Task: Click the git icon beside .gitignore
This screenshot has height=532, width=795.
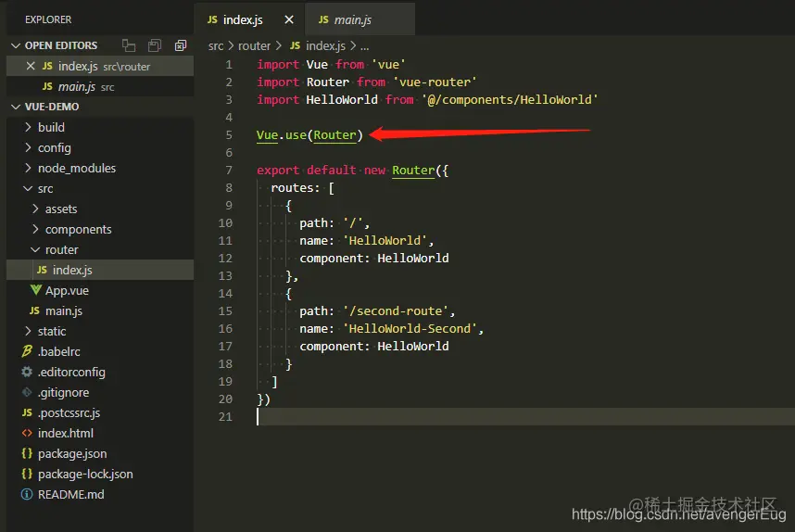Action: pyautogui.click(x=27, y=392)
